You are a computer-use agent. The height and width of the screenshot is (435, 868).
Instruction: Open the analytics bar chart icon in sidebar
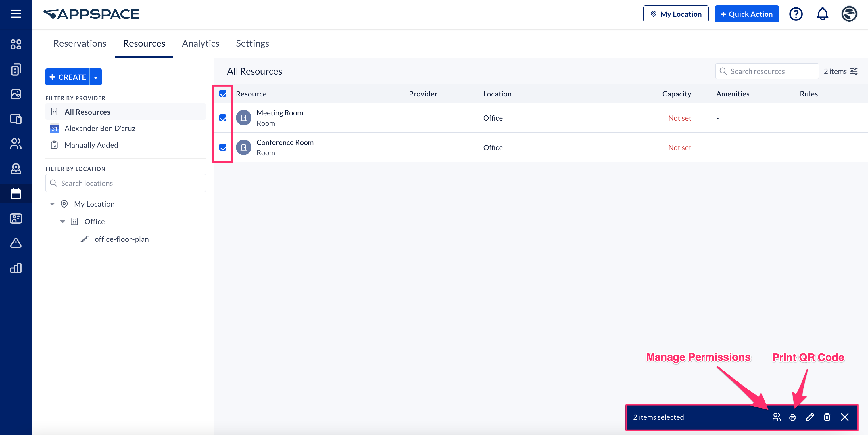coord(16,268)
